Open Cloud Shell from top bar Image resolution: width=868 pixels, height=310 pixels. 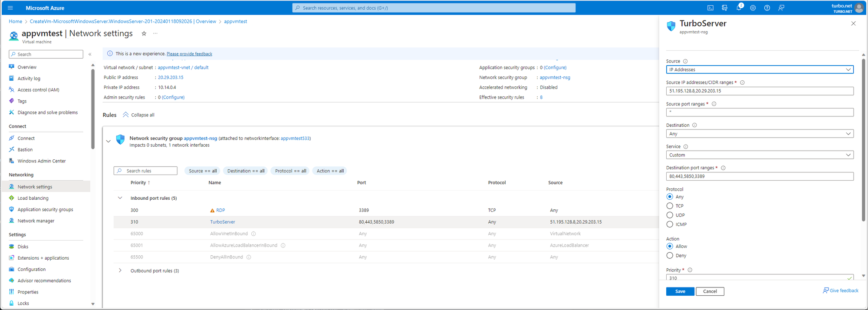pyautogui.click(x=710, y=8)
